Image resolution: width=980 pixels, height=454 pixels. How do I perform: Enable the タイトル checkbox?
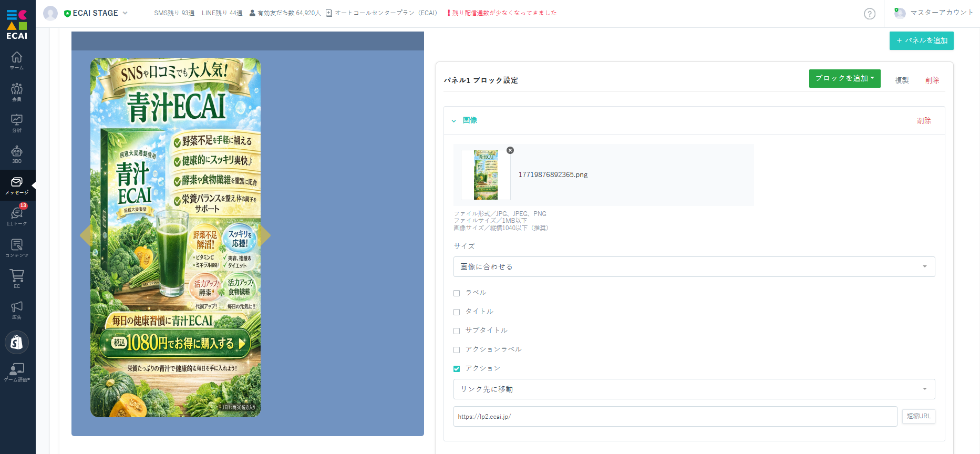coord(457,312)
